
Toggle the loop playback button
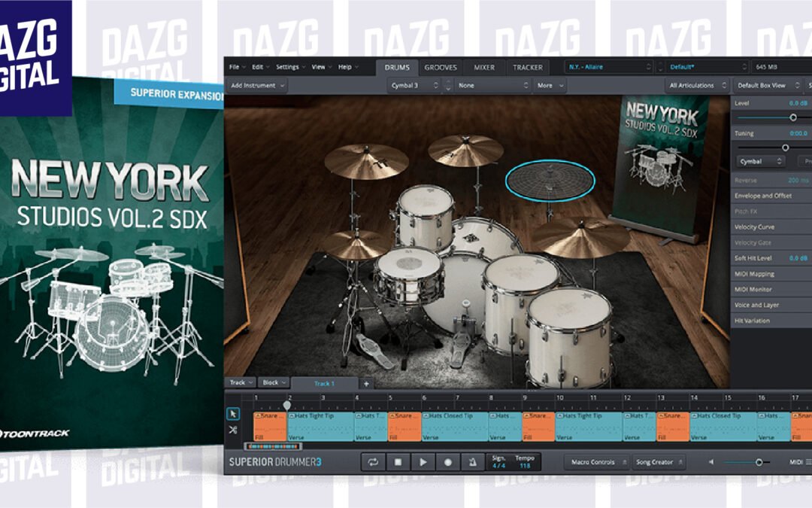(x=373, y=462)
